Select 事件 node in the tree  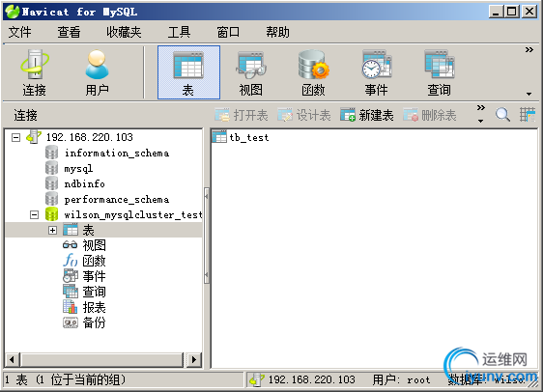point(94,276)
